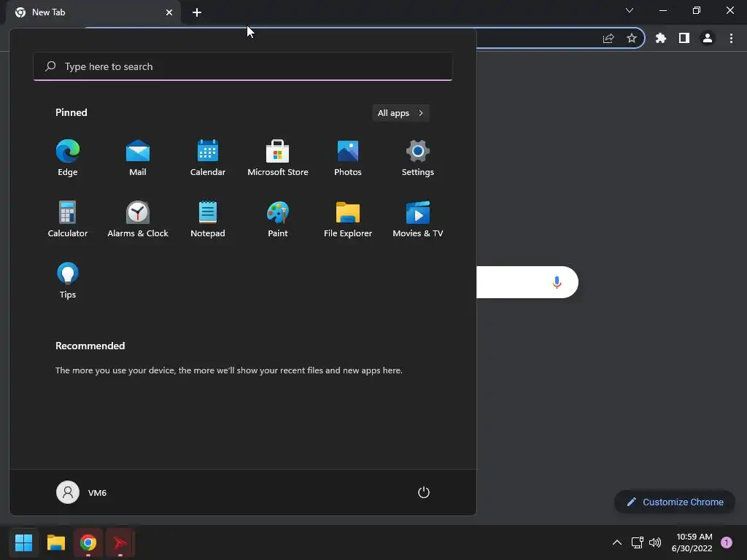Launch Movies & TV app

coord(418,219)
